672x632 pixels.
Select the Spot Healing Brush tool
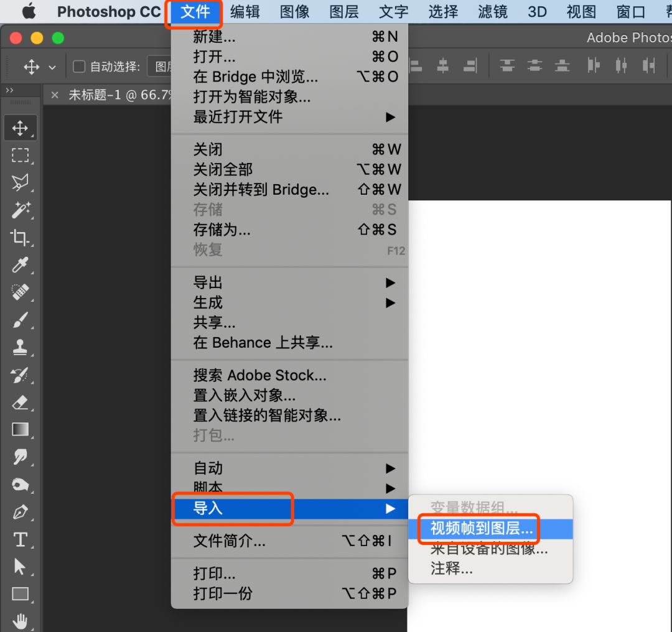tap(21, 292)
